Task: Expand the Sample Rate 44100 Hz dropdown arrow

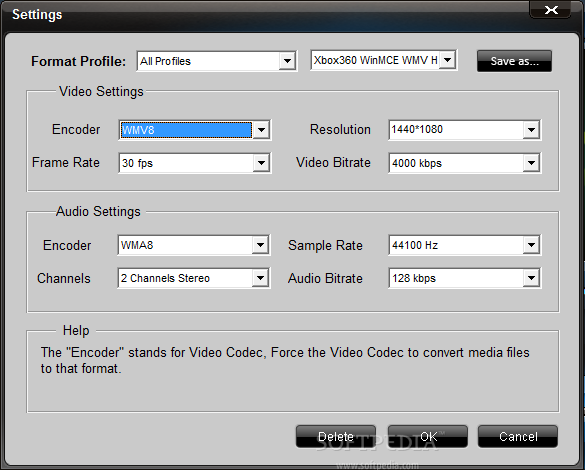Action: pos(531,245)
